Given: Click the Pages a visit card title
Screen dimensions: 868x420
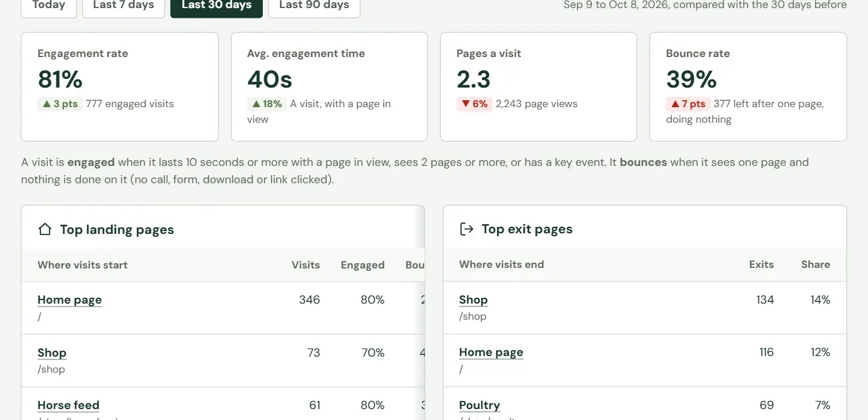Looking at the screenshot, I should point(489,54).
